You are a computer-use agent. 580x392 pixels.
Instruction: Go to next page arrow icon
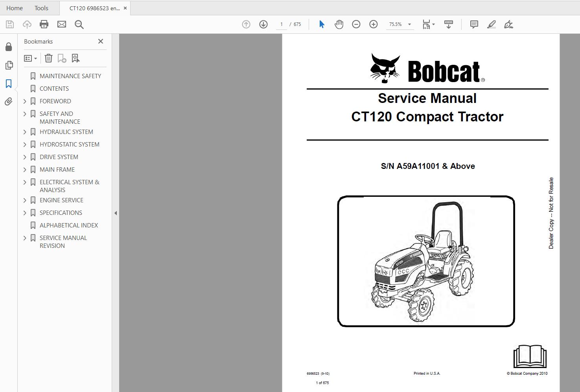coord(263,24)
